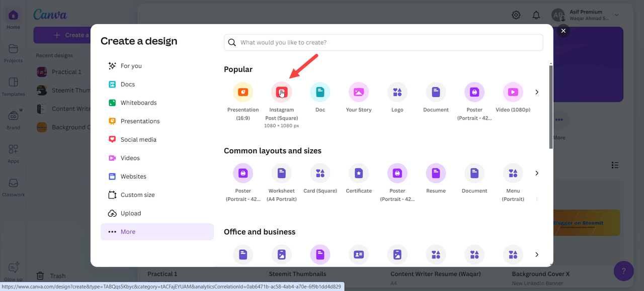The width and height of the screenshot is (644, 291).
Task: Go to Home in the left sidebar
Action: [14, 19]
